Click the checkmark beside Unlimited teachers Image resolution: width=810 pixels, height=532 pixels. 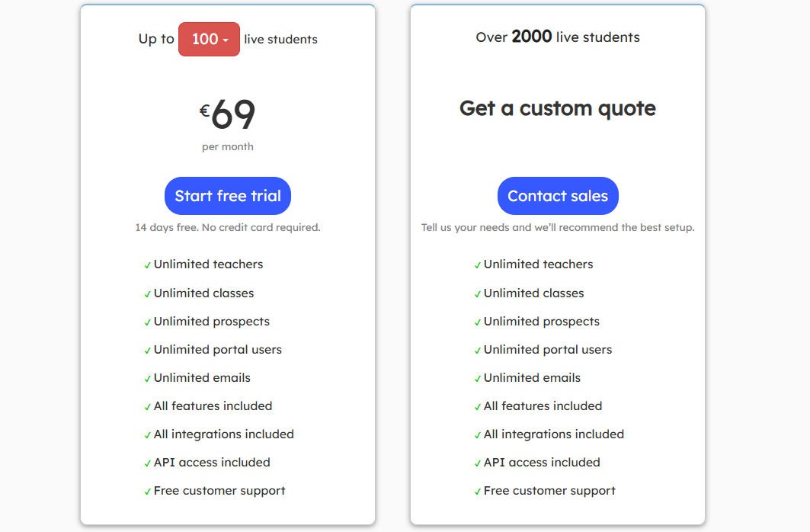pos(147,264)
